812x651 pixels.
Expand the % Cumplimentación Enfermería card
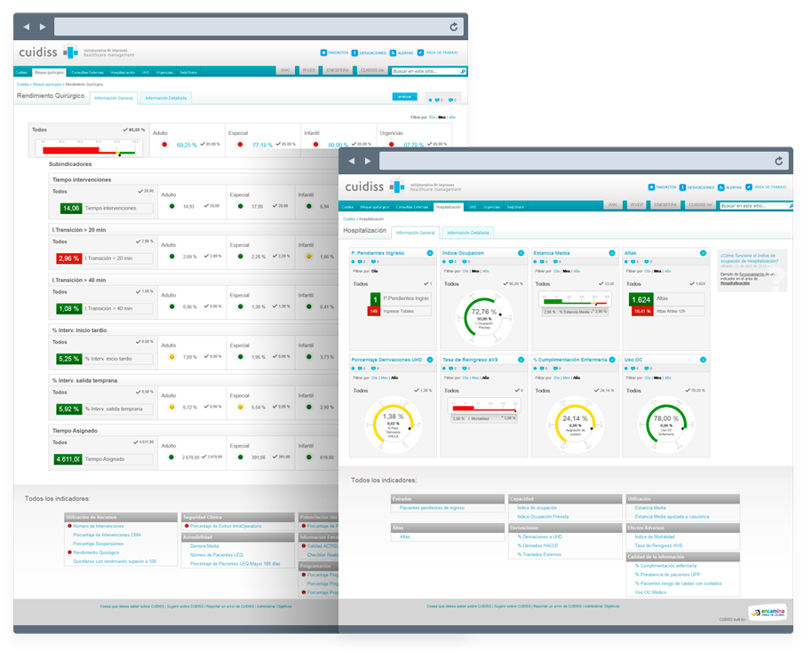[612, 360]
